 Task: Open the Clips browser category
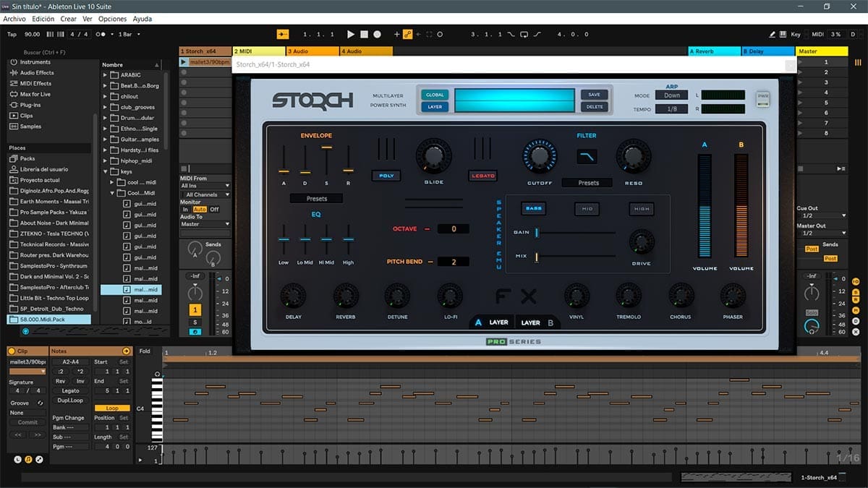coord(26,116)
